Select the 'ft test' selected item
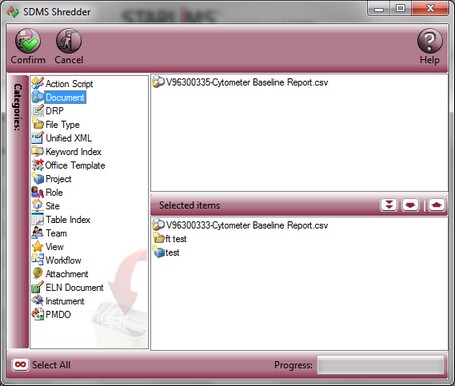This screenshot has height=386, width=455. point(176,239)
